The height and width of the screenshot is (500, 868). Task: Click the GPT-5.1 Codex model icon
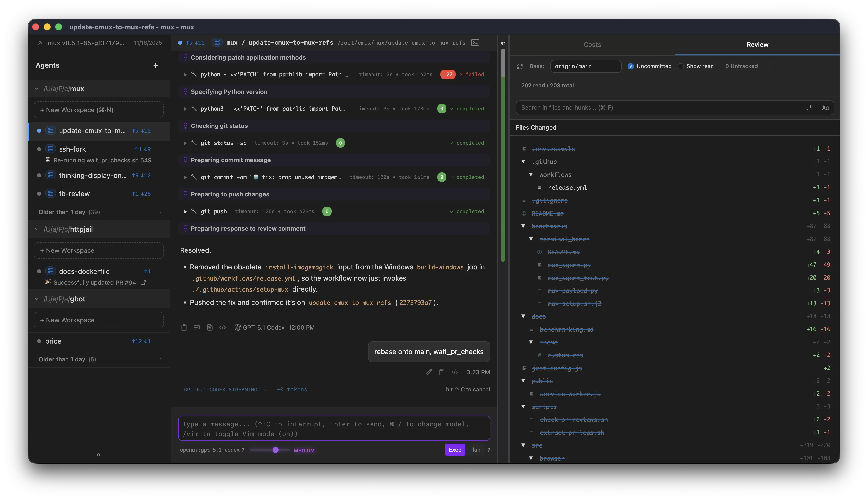click(x=238, y=327)
